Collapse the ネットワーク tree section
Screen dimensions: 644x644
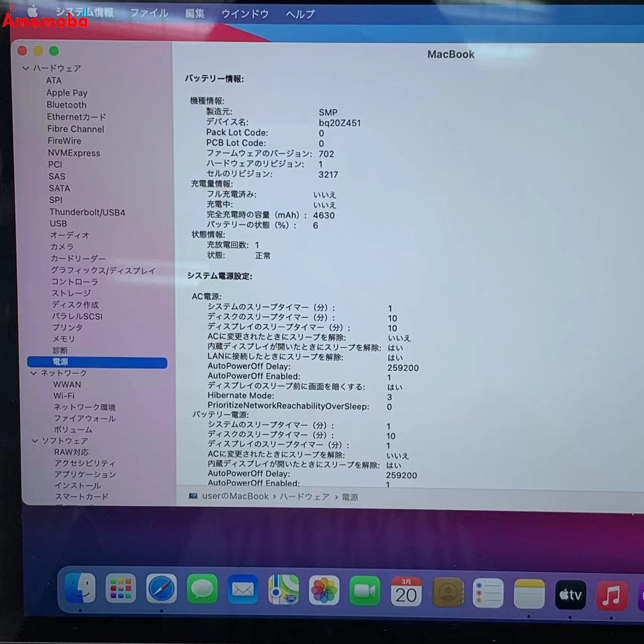coord(34,373)
